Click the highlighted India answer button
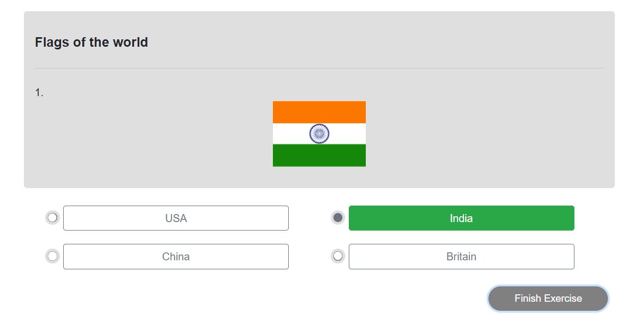Screen dimensions: 644x323 point(461,218)
